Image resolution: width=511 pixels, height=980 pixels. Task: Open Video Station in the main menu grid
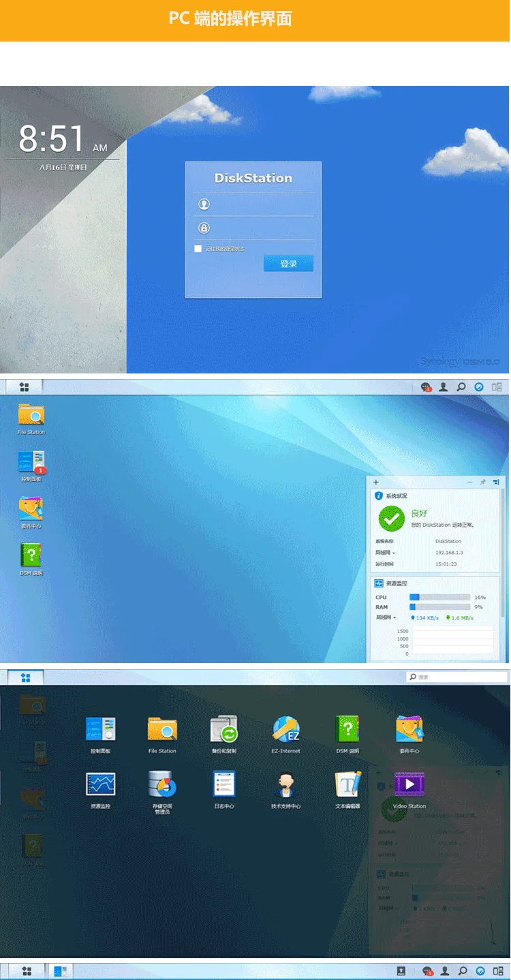pos(409,791)
